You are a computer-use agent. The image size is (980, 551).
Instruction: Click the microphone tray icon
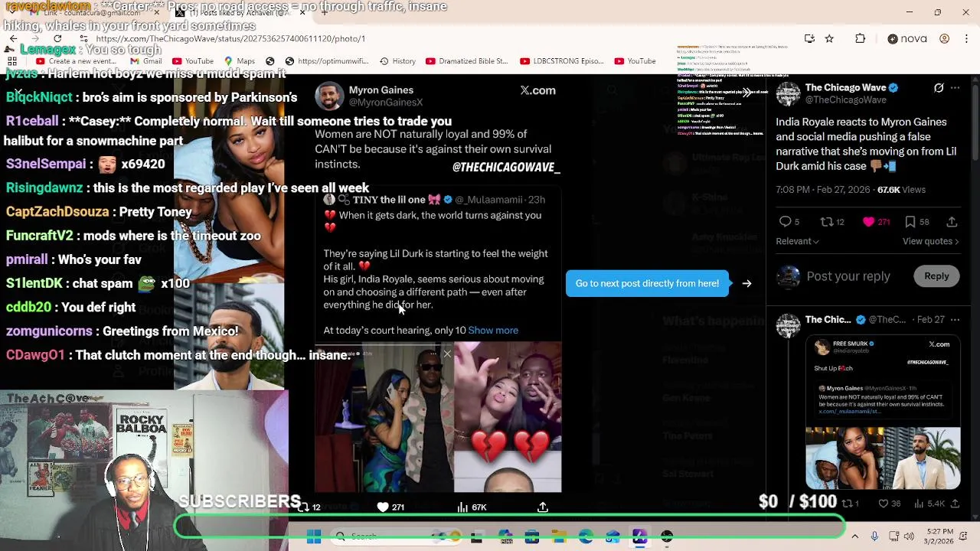(x=874, y=537)
